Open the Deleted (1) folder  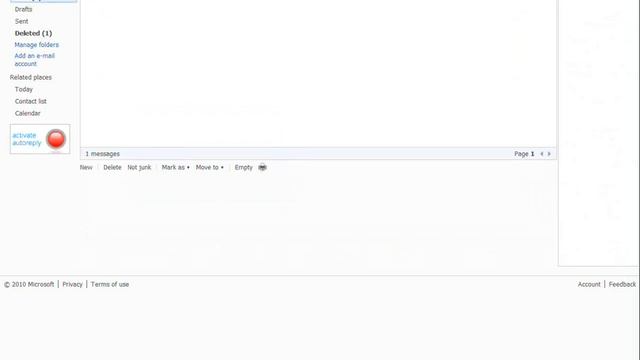(33, 33)
